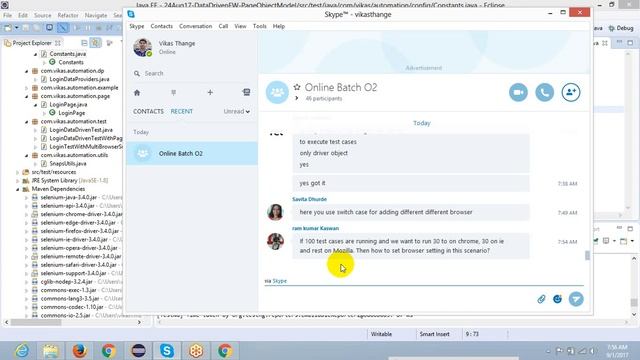Click ram kumar Kaswan's name link

pyautogui.click(x=316, y=228)
